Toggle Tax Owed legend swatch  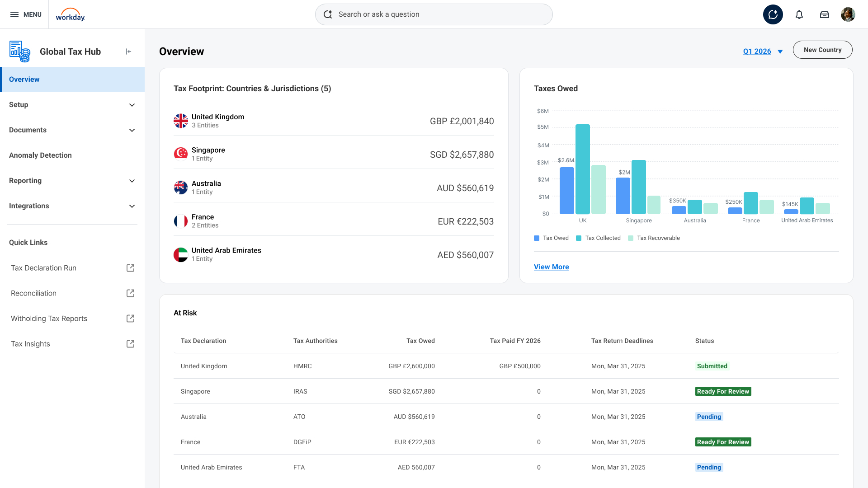(537, 238)
